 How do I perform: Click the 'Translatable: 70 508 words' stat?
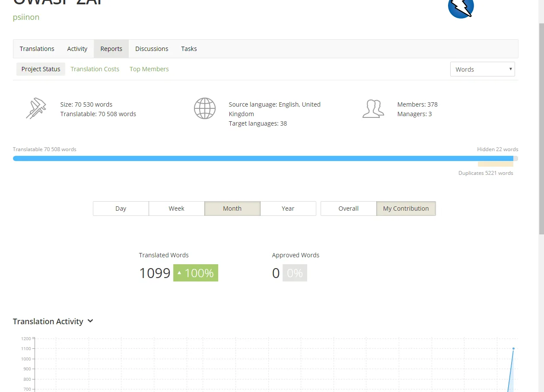coord(98,114)
